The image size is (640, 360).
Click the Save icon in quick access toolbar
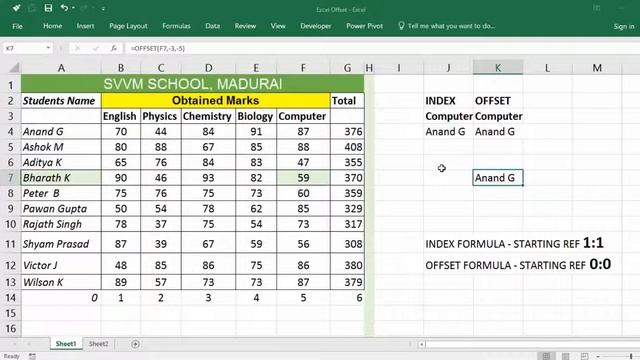[48, 8]
